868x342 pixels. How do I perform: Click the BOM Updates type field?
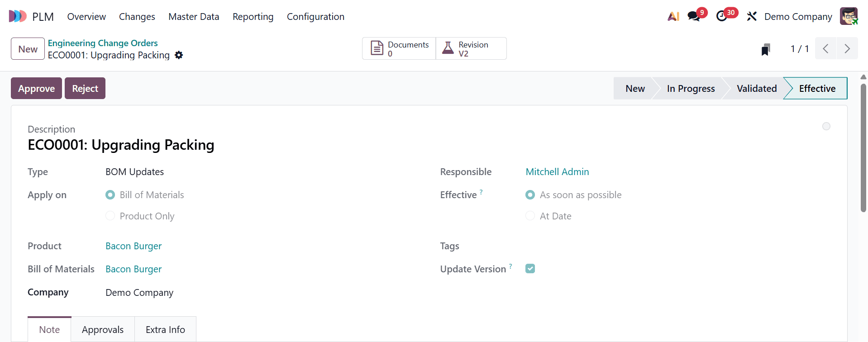(134, 172)
